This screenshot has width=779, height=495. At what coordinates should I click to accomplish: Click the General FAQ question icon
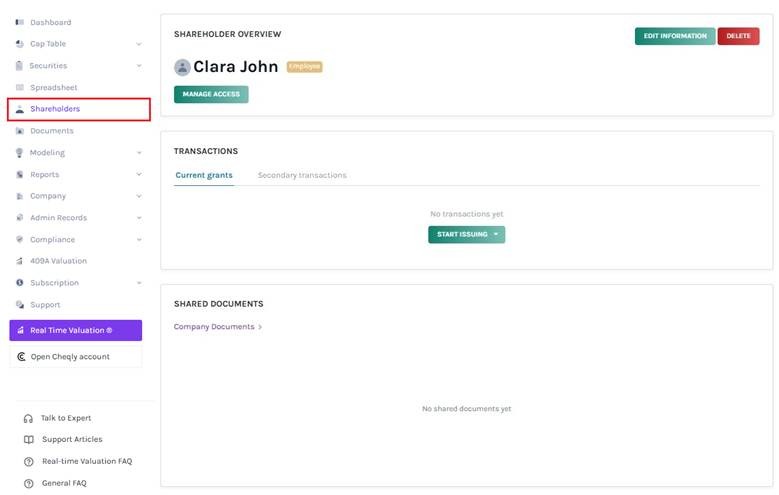[29, 484]
